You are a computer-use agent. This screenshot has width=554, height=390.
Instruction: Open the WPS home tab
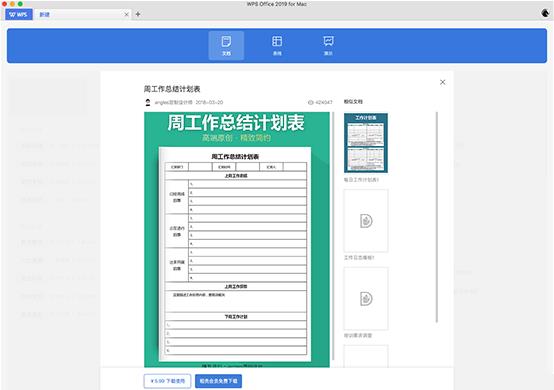[19, 14]
